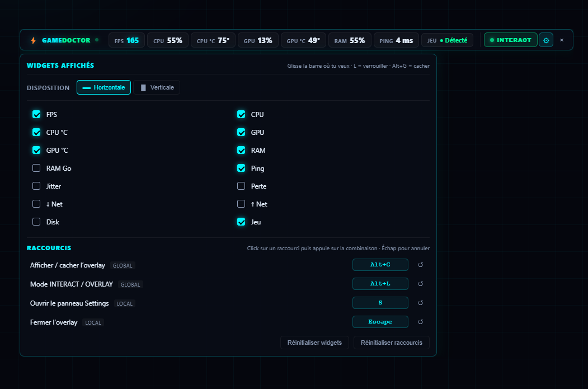Image resolution: width=588 pixels, height=389 pixels.
Task: Close the overlay bar with the X
Action: tap(562, 40)
